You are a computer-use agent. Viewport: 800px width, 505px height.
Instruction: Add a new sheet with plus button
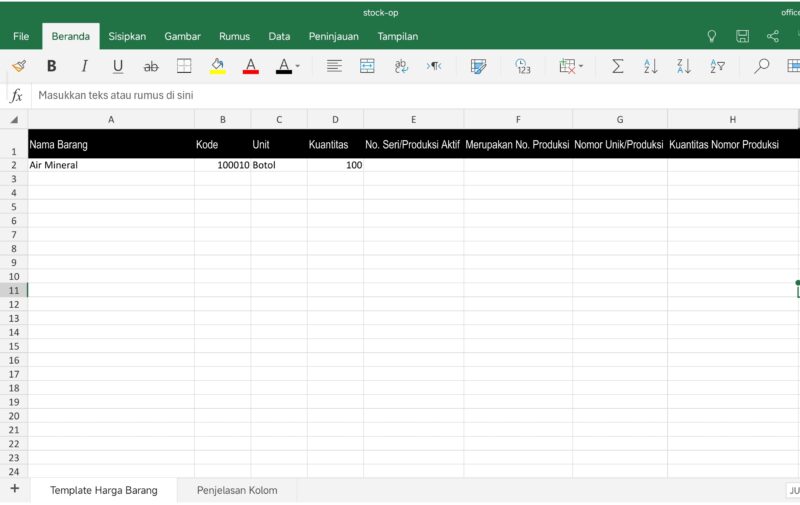pyautogui.click(x=14, y=489)
